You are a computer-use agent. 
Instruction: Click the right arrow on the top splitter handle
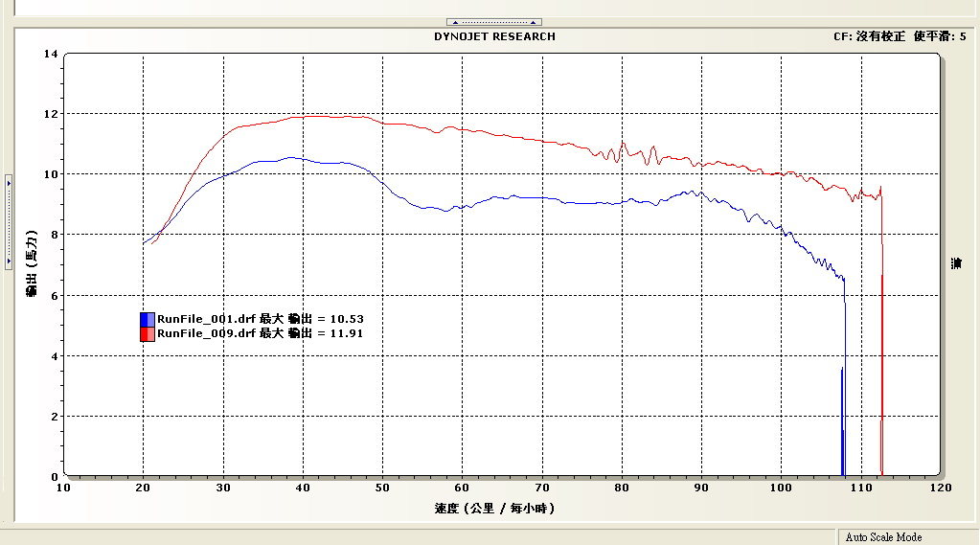[535, 22]
